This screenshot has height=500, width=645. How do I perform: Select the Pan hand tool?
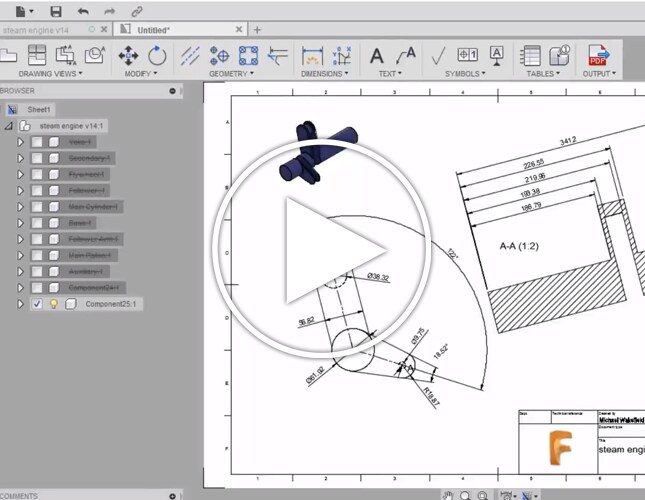[449, 495]
